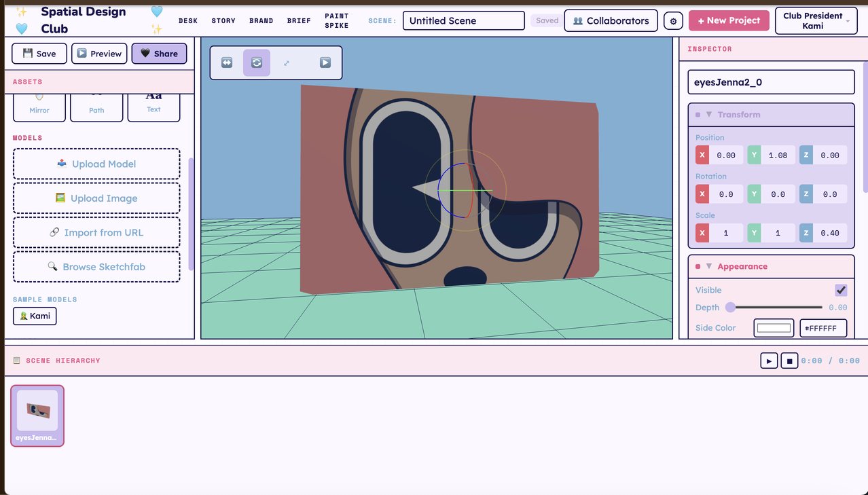Select the rotate tool in viewport toolbar
The image size is (868, 495).
click(257, 62)
